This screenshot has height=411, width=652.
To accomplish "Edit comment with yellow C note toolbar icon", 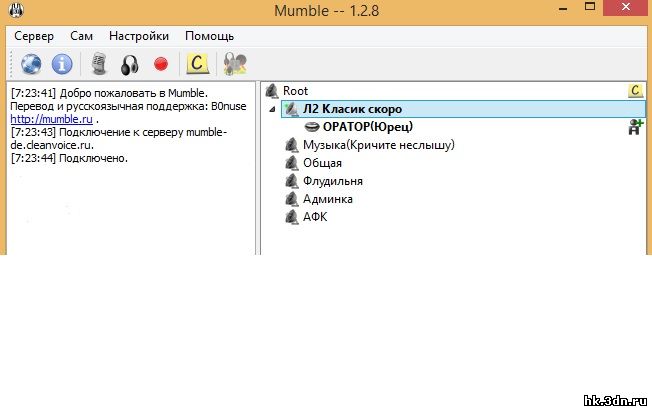I will [198, 64].
